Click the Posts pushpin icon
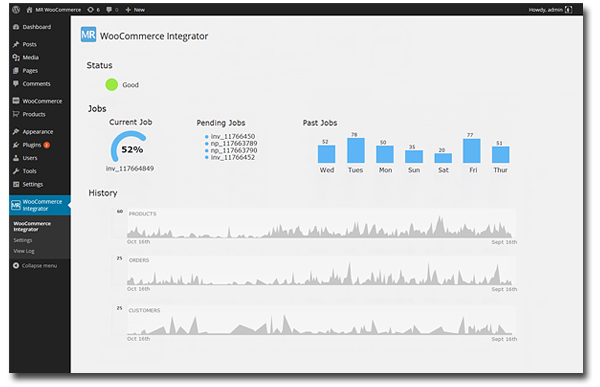The image size is (600, 387). pyautogui.click(x=16, y=44)
